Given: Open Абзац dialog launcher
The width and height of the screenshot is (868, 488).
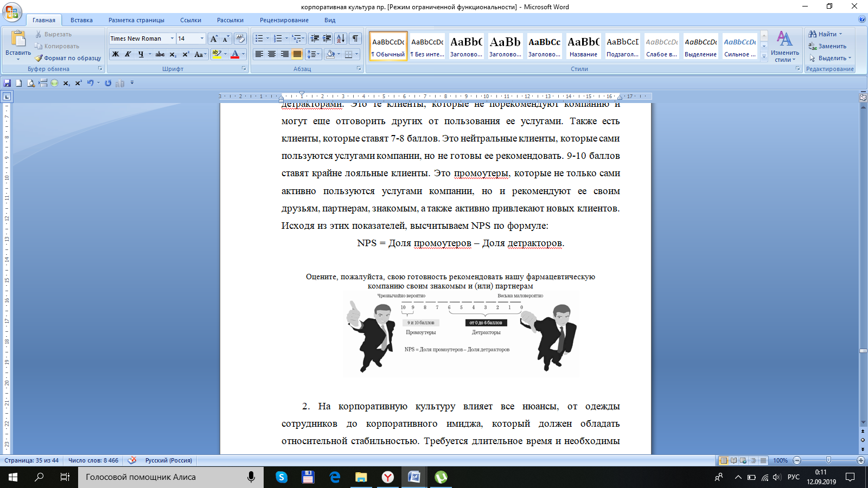Looking at the screenshot, I should 359,69.
